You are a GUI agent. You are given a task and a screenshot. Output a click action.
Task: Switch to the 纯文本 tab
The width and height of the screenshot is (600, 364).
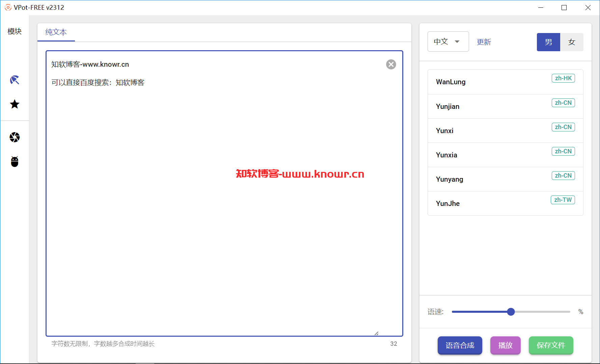coord(56,32)
